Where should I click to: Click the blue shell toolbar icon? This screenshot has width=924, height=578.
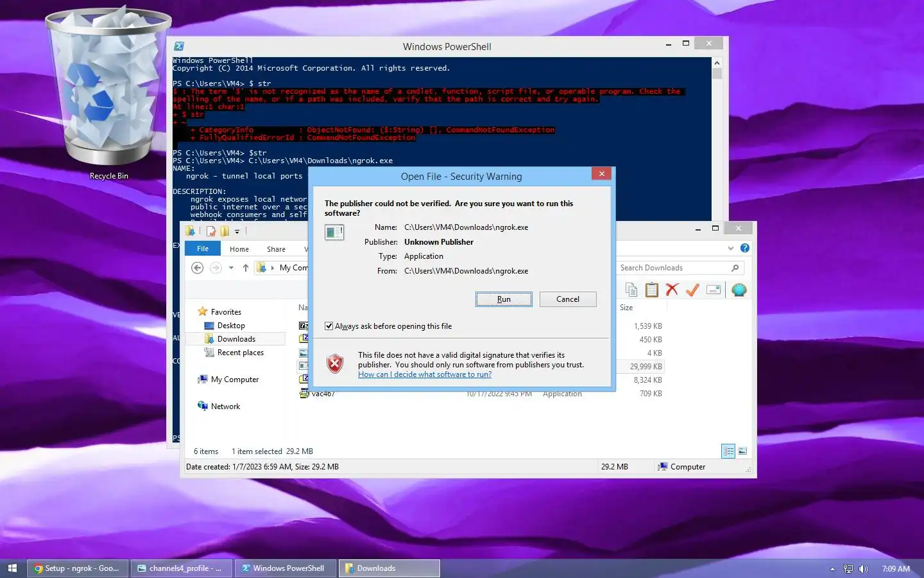coord(739,290)
